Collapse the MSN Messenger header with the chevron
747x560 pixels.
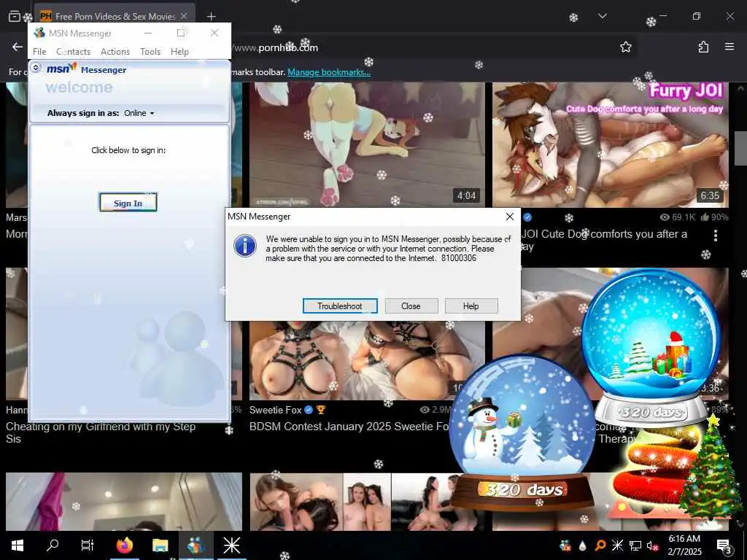(36, 68)
